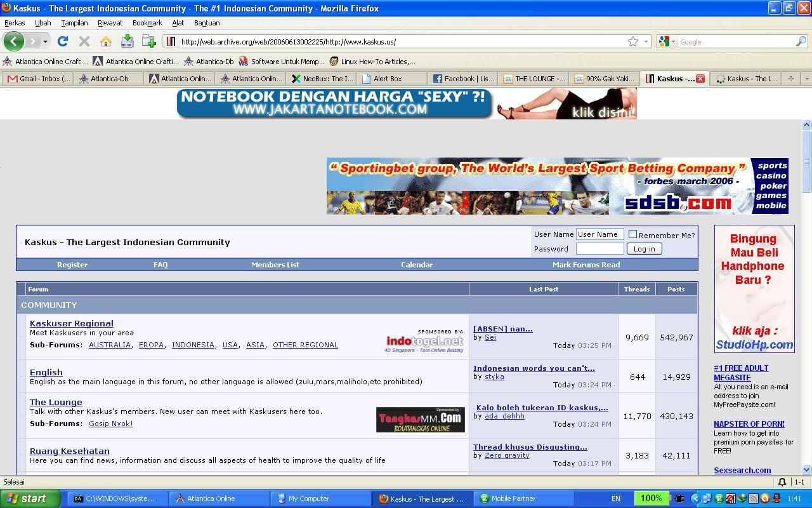The image size is (812, 508).
Task: Click the StudioHp.com handphone ad
Action: (x=754, y=289)
